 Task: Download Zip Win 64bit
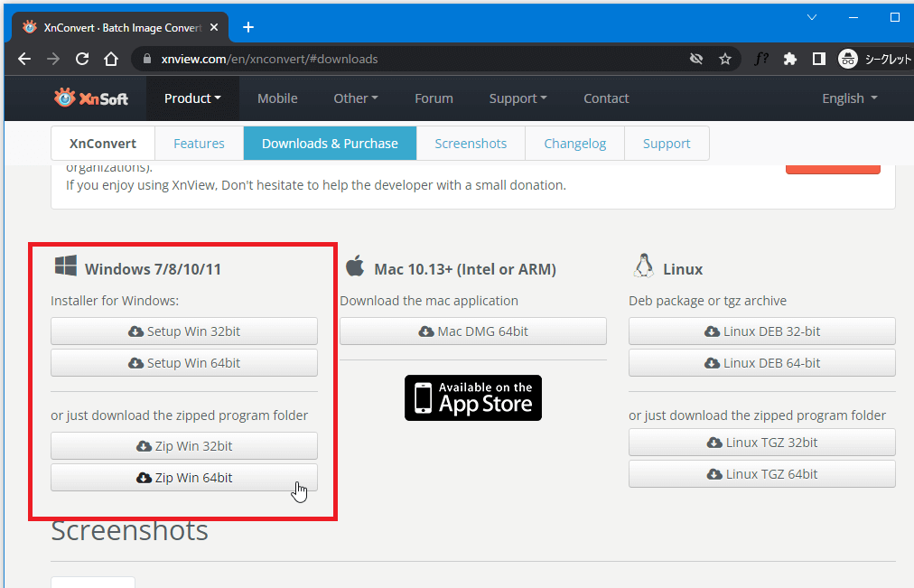point(184,478)
